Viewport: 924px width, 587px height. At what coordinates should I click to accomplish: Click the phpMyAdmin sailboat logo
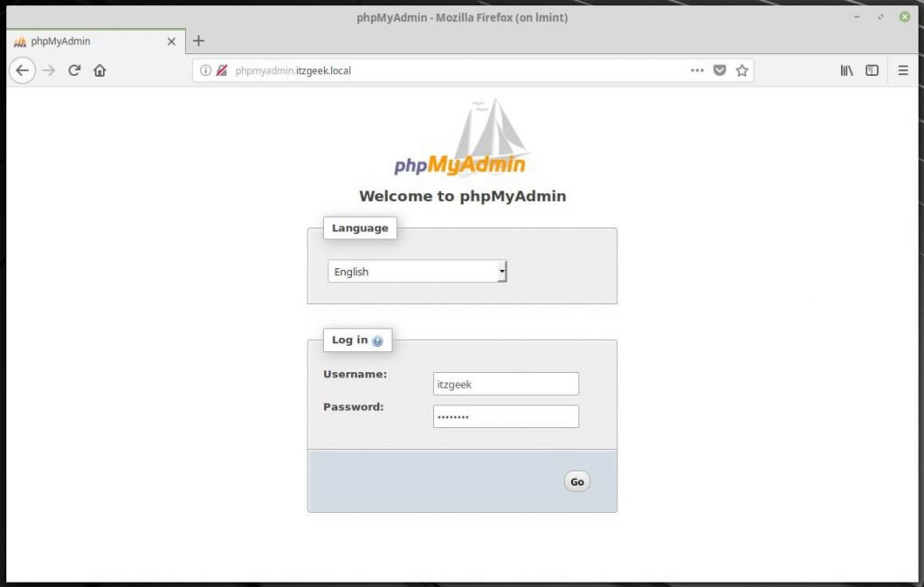[x=462, y=137]
